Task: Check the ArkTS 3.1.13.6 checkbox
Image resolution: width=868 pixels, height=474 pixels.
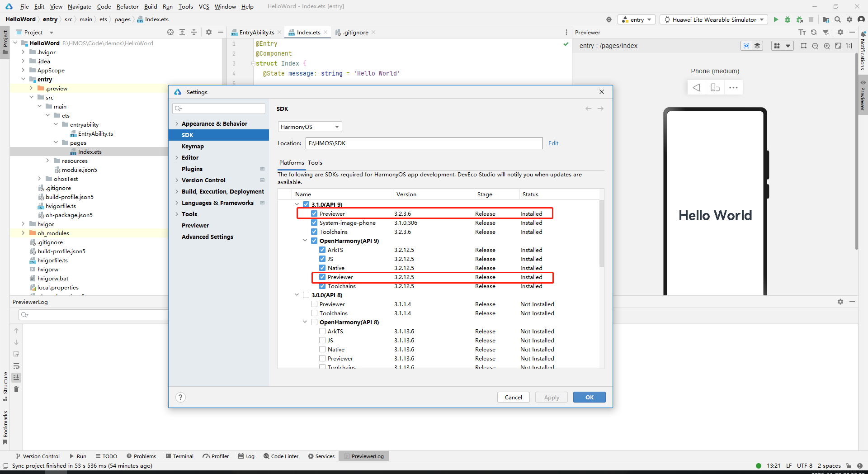Action: pos(322,331)
